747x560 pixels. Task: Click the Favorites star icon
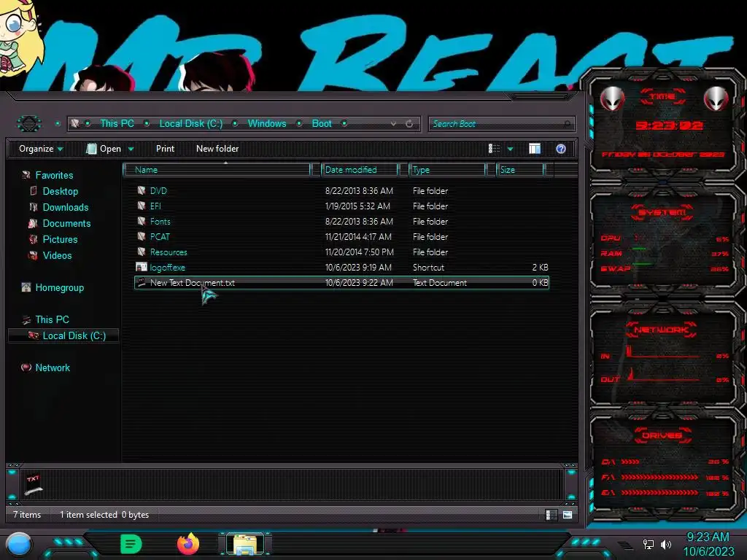(x=26, y=175)
